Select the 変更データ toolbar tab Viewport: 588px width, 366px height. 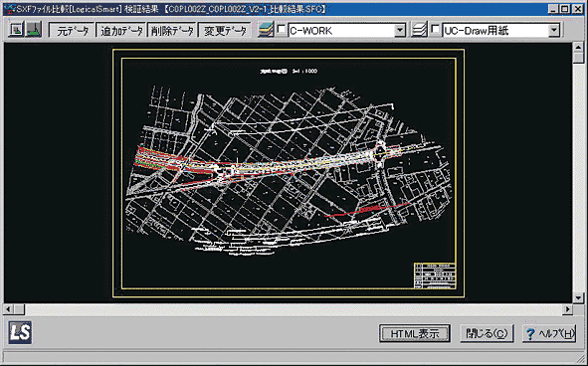(225, 30)
